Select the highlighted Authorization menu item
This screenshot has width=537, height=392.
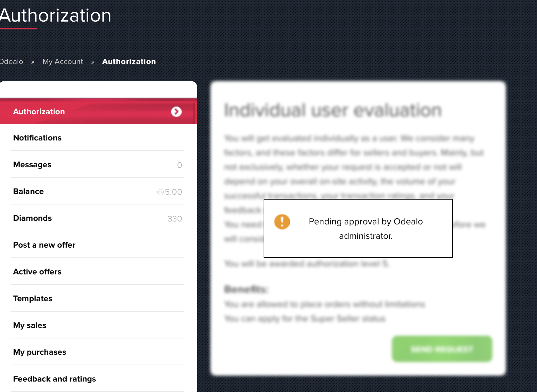coord(98,111)
